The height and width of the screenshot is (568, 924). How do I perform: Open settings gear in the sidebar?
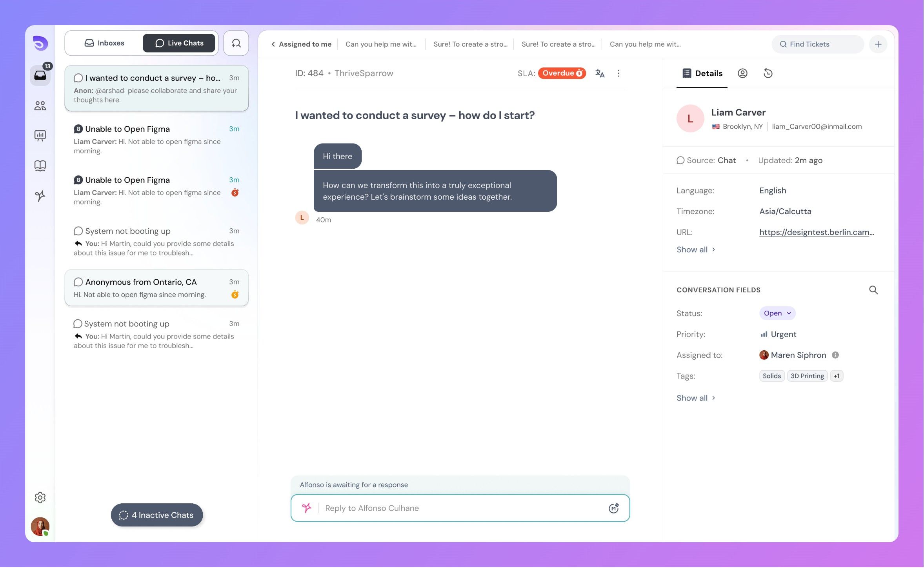click(x=40, y=497)
